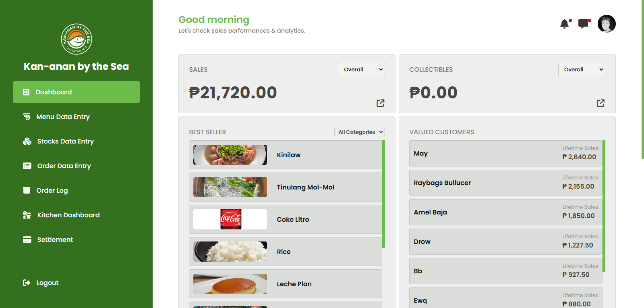Select the Coke Litro best seller item
This screenshot has height=308, width=644.
tap(293, 219)
